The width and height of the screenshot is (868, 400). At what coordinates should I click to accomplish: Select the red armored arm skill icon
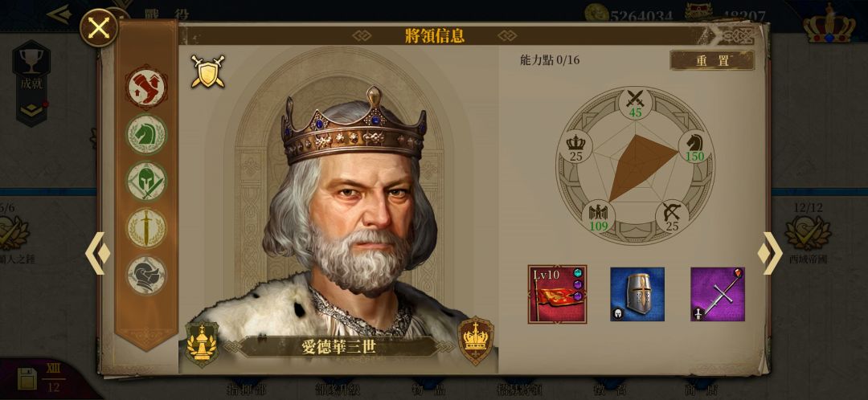pos(146,88)
